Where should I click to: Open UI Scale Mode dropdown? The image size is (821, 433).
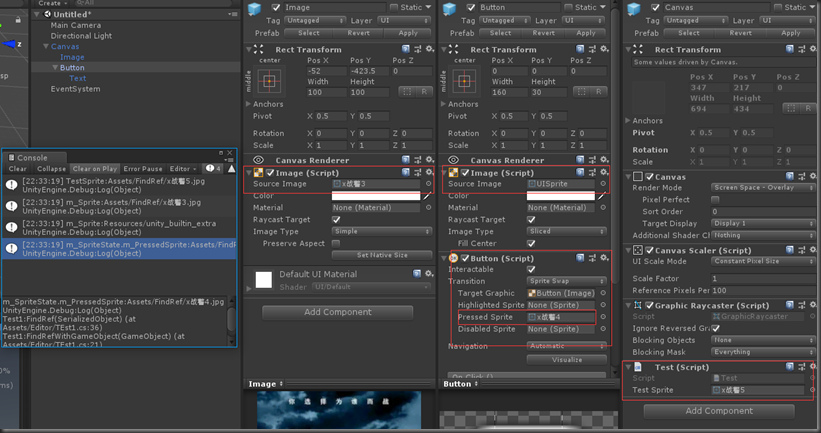click(763, 261)
